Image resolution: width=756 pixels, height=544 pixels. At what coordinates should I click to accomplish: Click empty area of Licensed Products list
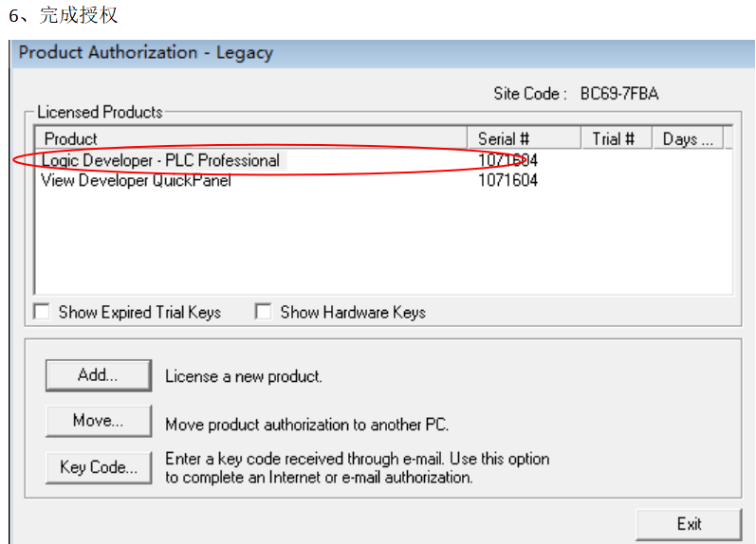tap(384, 241)
